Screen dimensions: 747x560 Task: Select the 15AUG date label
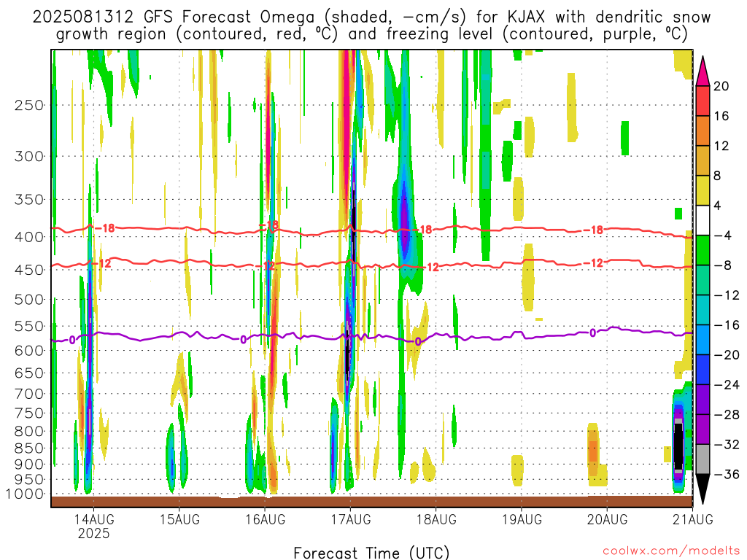(179, 519)
